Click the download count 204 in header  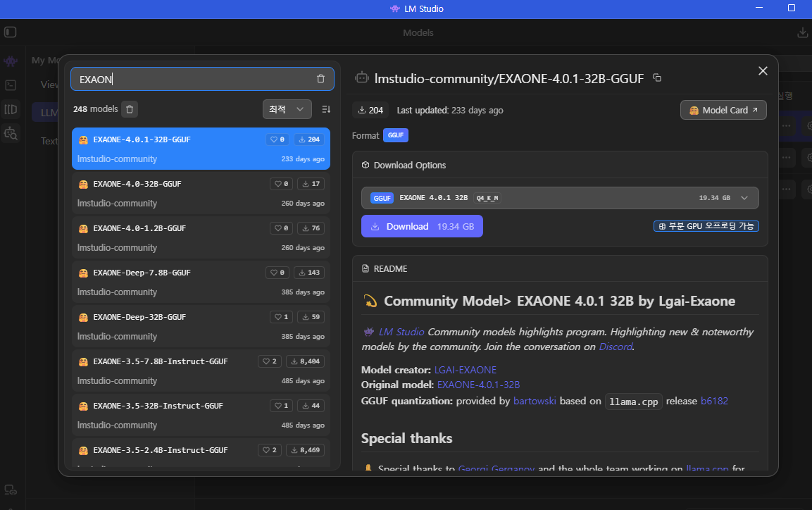click(370, 111)
